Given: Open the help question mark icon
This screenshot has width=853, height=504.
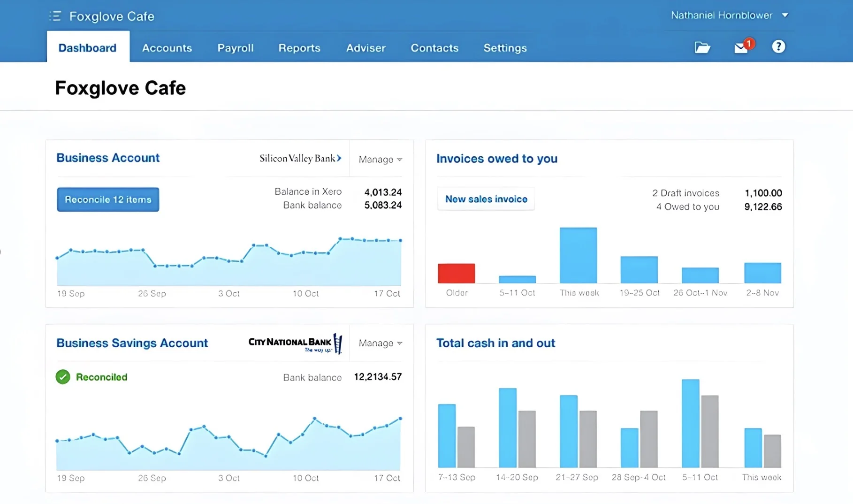Looking at the screenshot, I should tap(778, 46).
